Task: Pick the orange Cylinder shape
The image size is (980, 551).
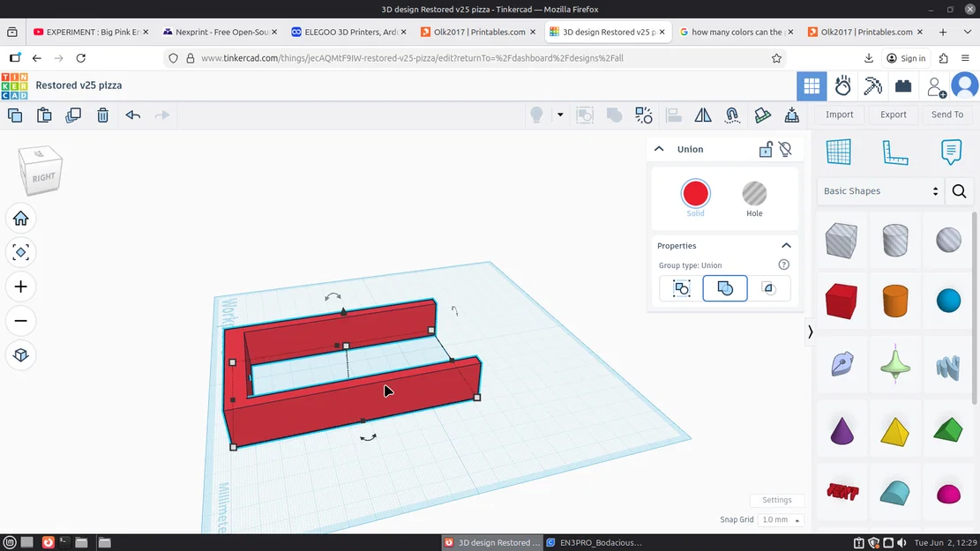Action: pyautogui.click(x=895, y=302)
